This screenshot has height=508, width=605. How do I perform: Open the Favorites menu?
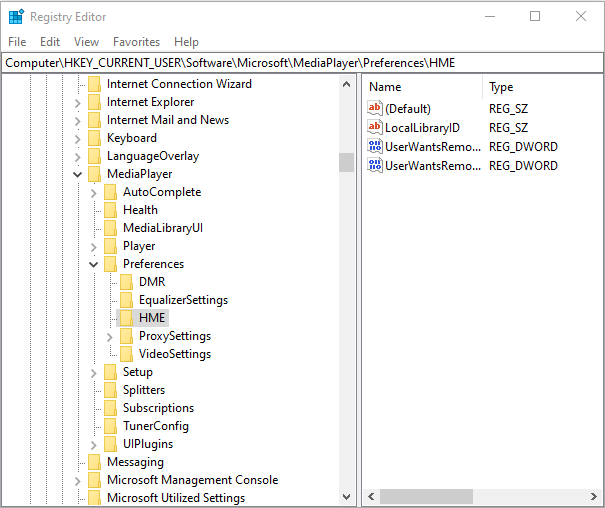tap(137, 42)
